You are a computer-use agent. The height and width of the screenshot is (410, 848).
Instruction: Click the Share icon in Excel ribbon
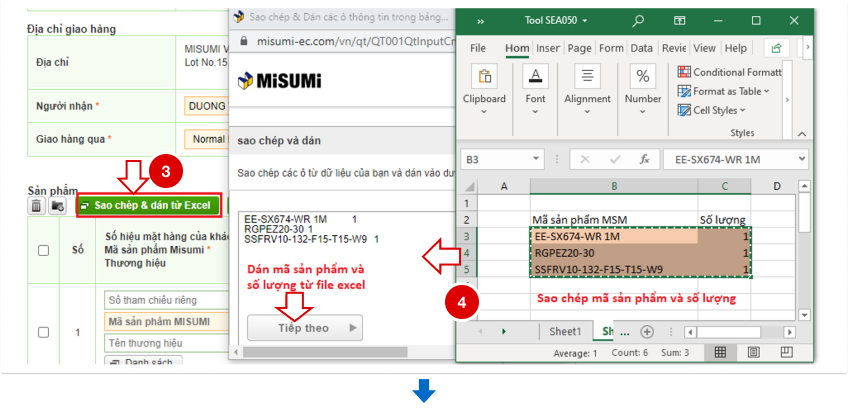[775, 48]
